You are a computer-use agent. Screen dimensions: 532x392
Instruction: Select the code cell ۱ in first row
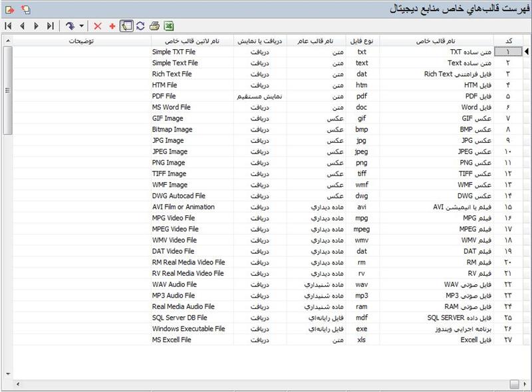(x=508, y=52)
